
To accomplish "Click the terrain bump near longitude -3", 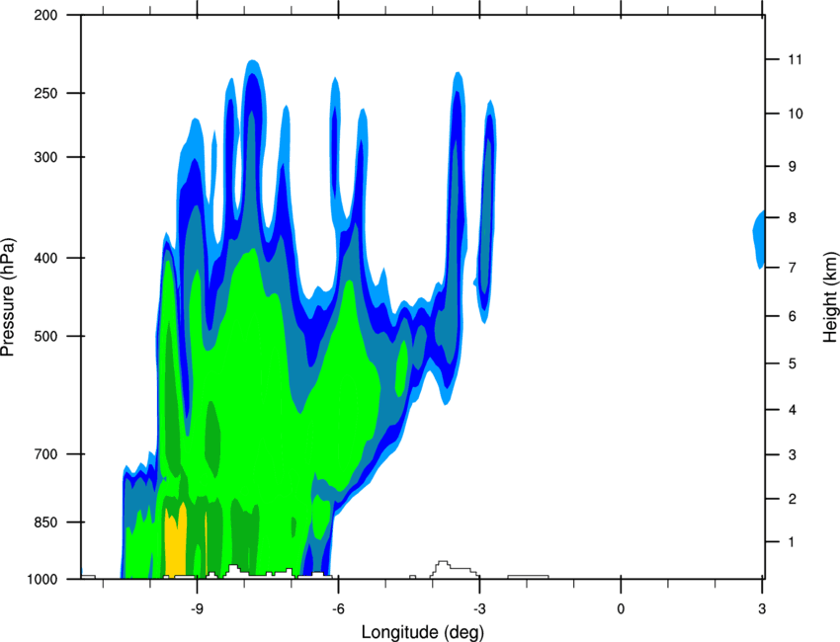I will pos(455,569).
